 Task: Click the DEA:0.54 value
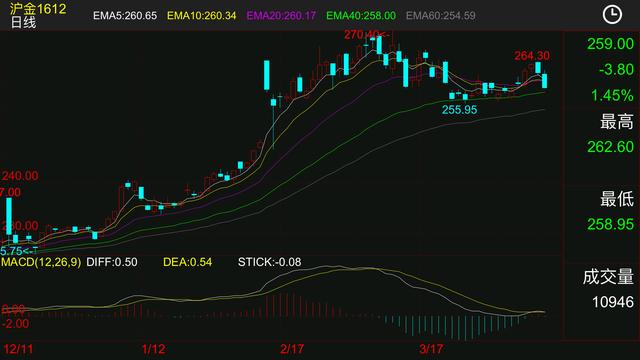[x=187, y=262]
